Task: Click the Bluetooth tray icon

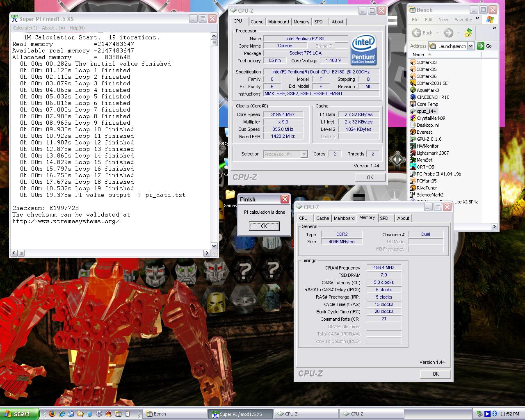Action: coord(495,414)
